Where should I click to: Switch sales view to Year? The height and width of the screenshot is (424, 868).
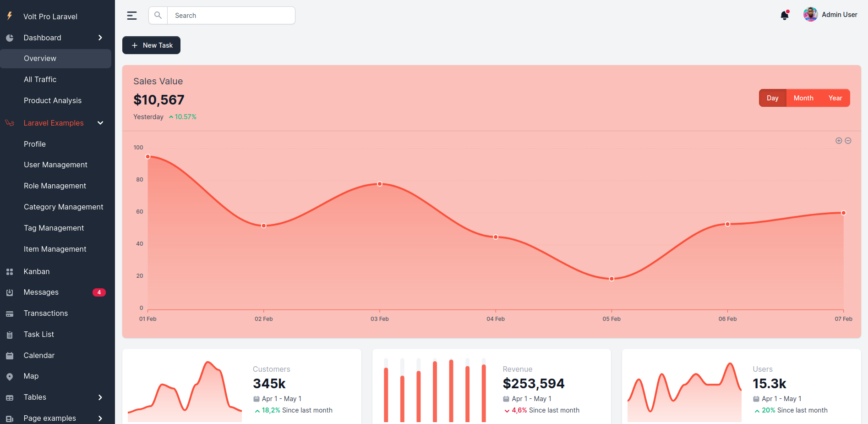835,98
